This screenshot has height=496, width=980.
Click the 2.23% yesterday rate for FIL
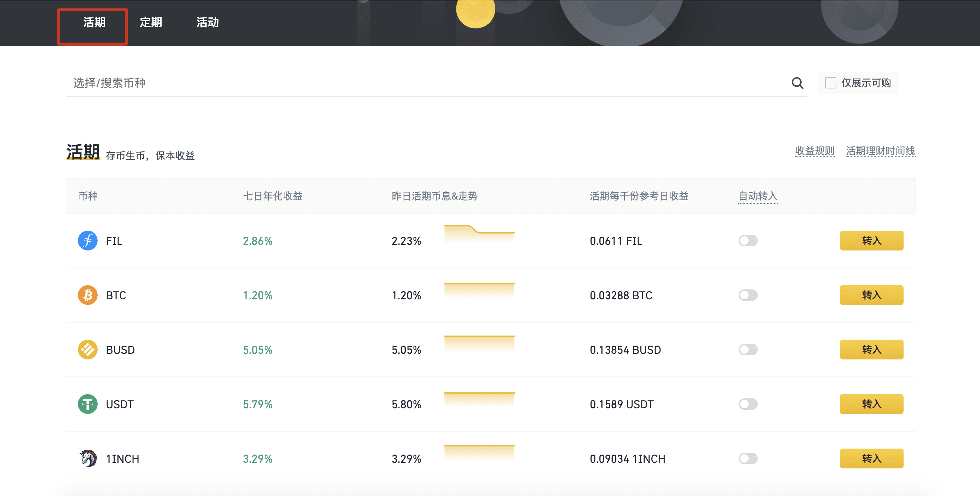tap(406, 241)
